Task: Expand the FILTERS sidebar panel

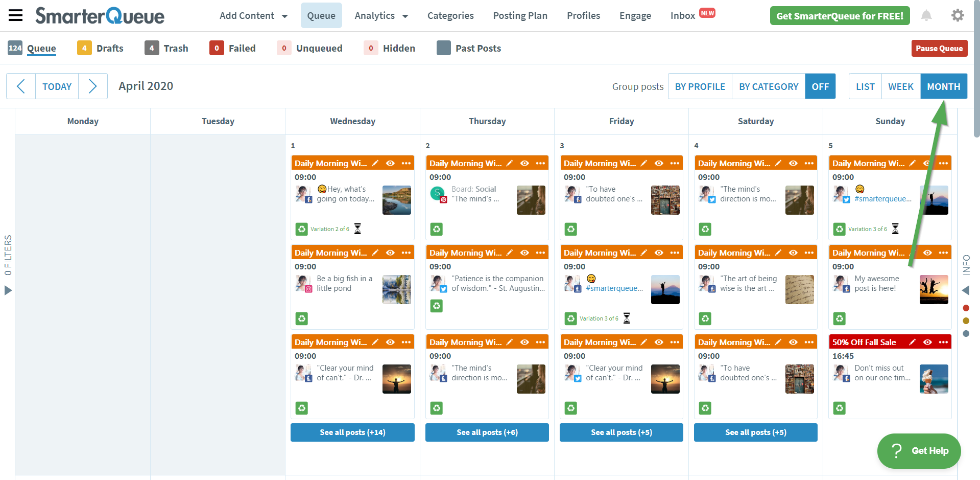Action: pyautogui.click(x=7, y=290)
